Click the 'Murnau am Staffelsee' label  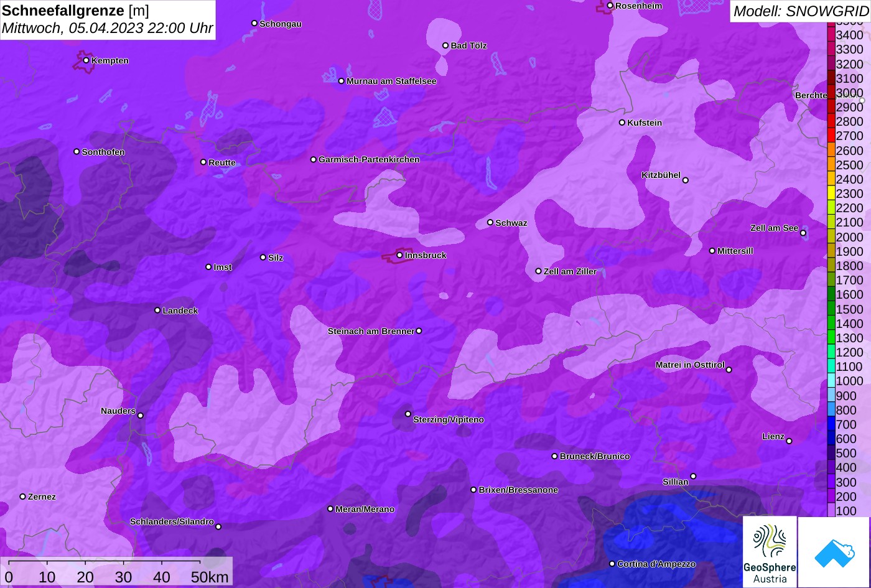click(x=391, y=81)
